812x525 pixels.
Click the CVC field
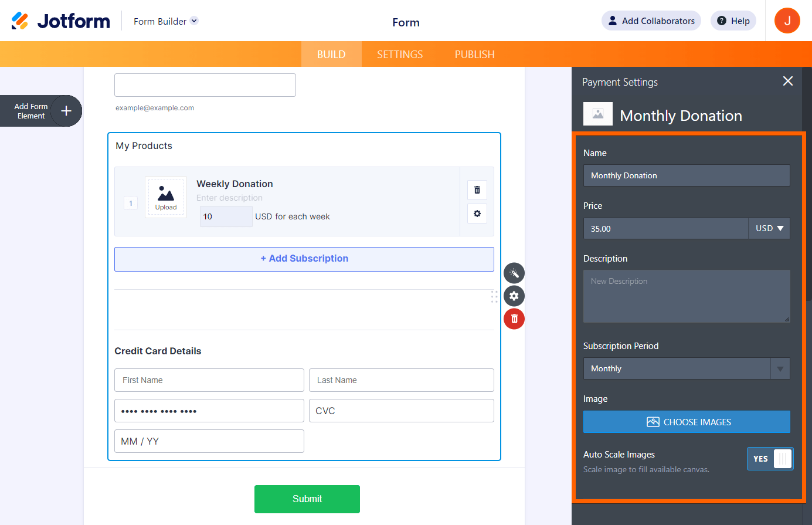pyautogui.click(x=402, y=411)
